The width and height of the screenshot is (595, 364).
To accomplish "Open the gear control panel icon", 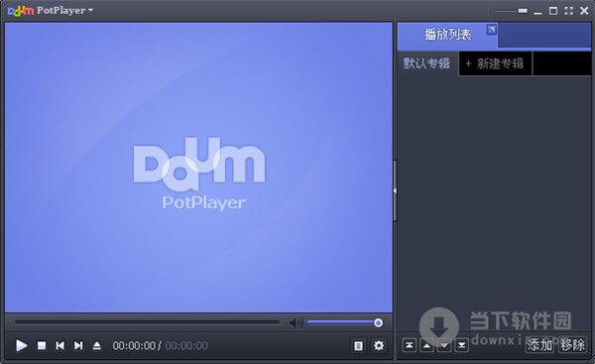I will tap(379, 345).
